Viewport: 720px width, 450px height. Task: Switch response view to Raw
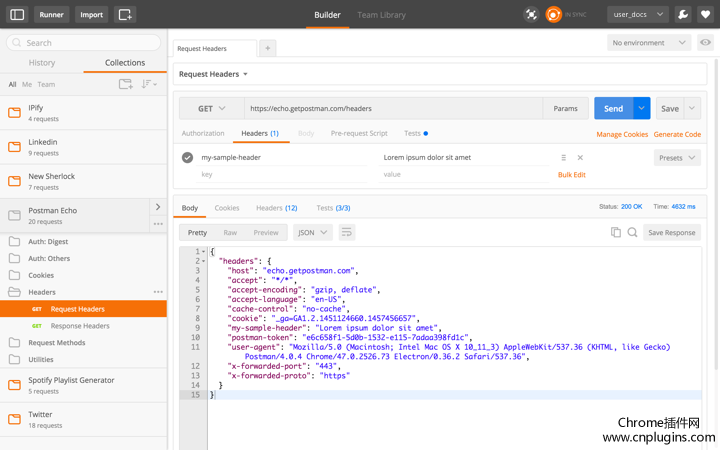point(230,233)
